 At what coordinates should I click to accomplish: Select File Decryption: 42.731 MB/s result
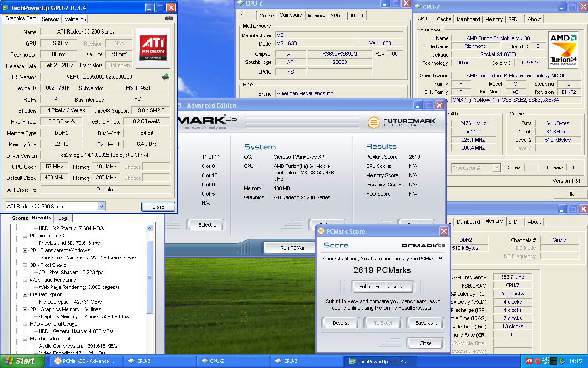[70, 302]
